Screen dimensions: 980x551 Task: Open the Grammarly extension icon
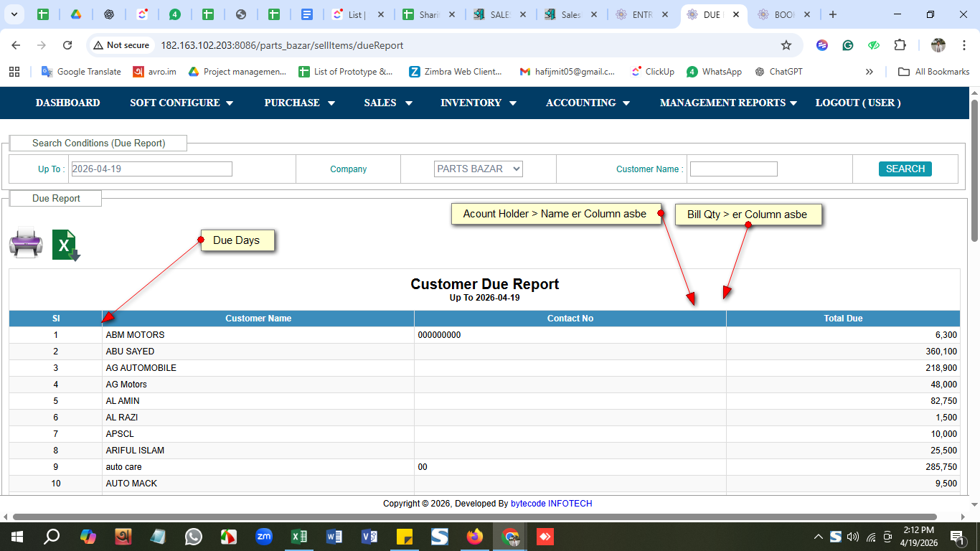(848, 45)
